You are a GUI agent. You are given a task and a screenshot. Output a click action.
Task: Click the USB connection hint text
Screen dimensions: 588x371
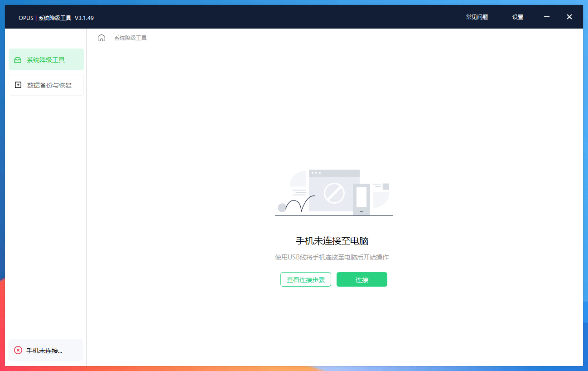(332, 257)
